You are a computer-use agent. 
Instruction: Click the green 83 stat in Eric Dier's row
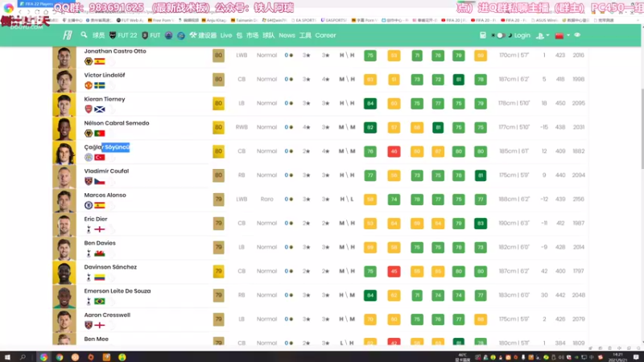pos(480,224)
